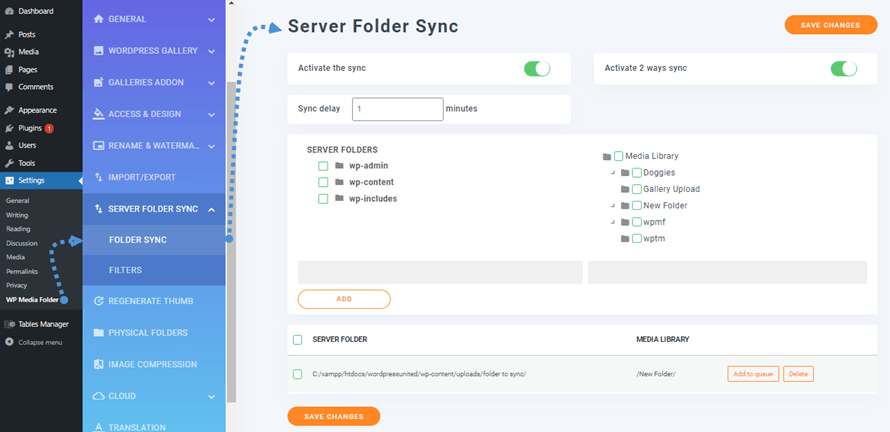
Task: Click the Tables Manager icon
Action: [9, 324]
